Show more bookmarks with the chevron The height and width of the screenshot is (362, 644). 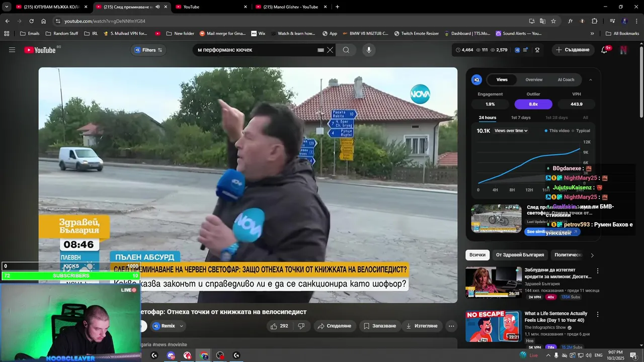pyautogui.click(x=592, y=34)
